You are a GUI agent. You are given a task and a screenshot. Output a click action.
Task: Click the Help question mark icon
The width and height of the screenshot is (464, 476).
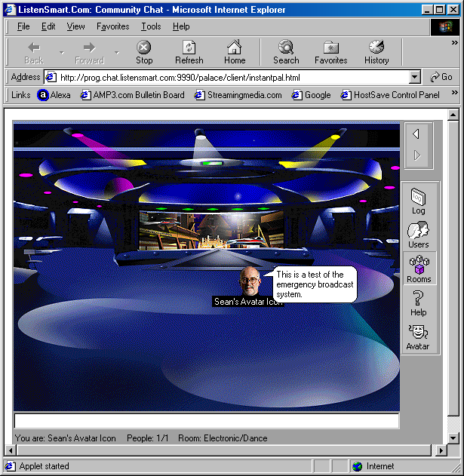tap(418, 302)
